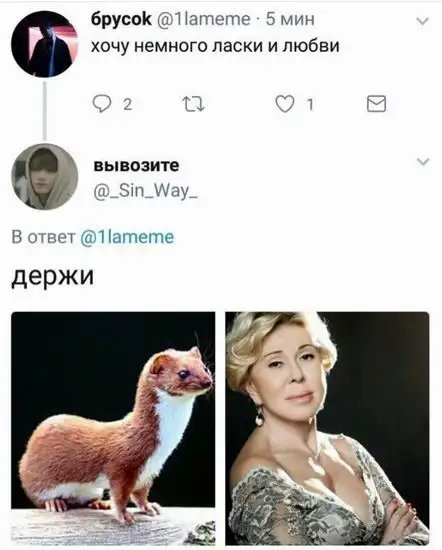Open the blonde woman photo thumbnail

point(327,428)
